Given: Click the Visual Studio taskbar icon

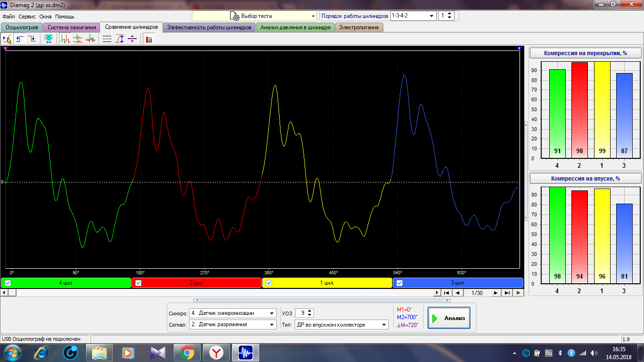Looking at the screenshot, I should point(158,353).
